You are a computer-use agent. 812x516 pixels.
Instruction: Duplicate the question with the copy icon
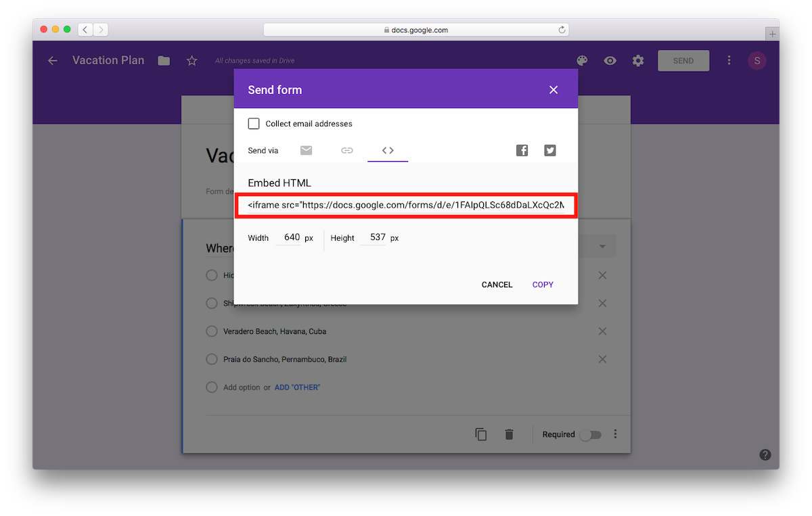pyautogui.click(x=481, y=434)
